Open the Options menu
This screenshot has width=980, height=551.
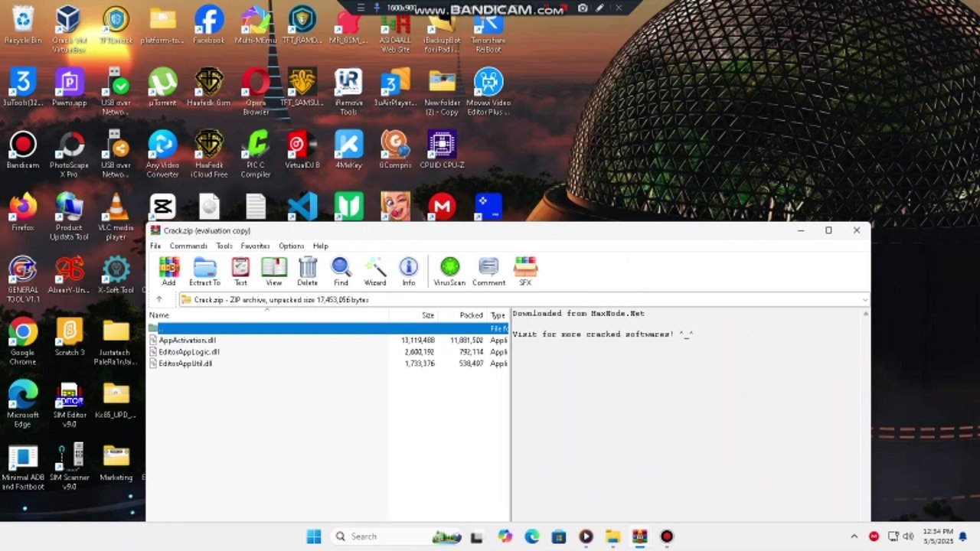click(291, 246)
